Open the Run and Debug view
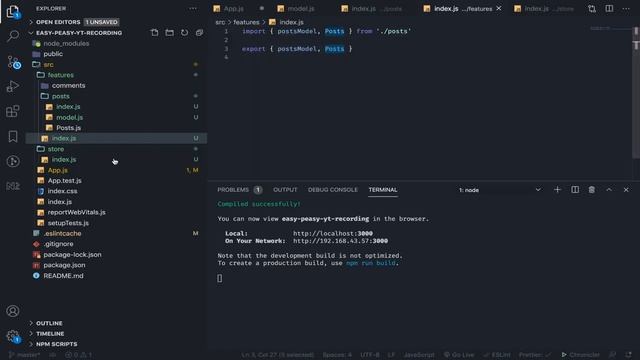Viewport: 640px width, 360px height. 13,87
